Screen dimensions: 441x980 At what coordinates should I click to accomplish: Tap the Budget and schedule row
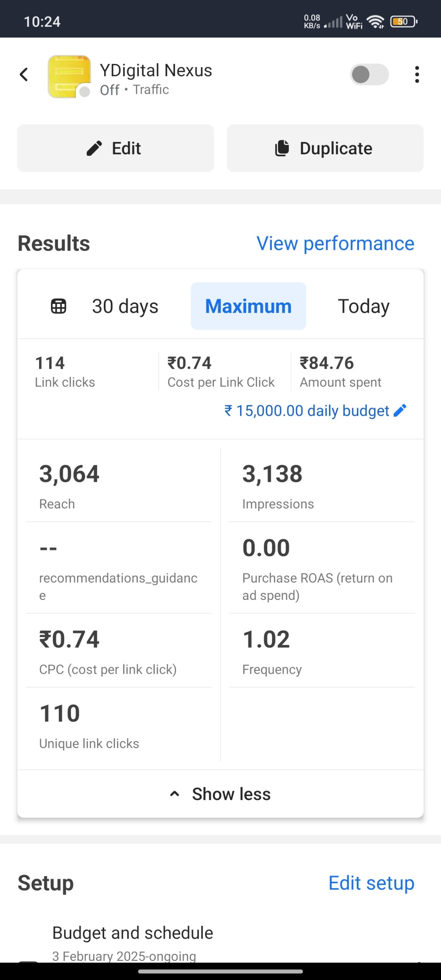pyautogui.click(x=132, y=933)
